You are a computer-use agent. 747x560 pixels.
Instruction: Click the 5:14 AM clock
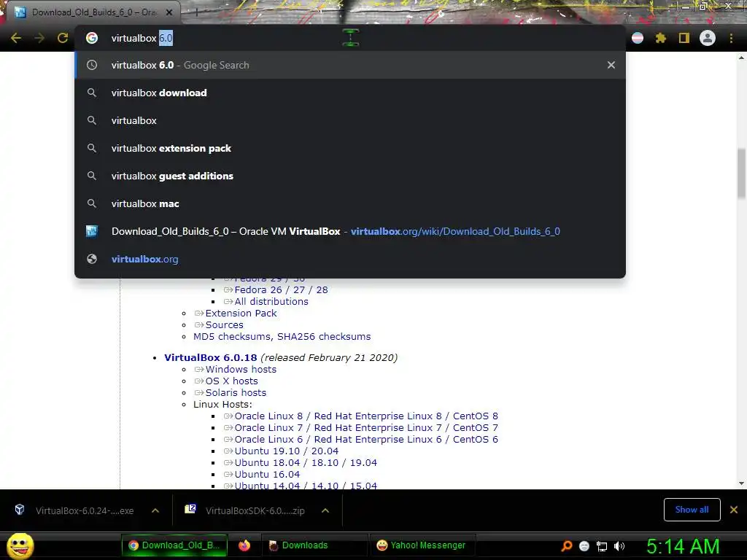(683, 546)
